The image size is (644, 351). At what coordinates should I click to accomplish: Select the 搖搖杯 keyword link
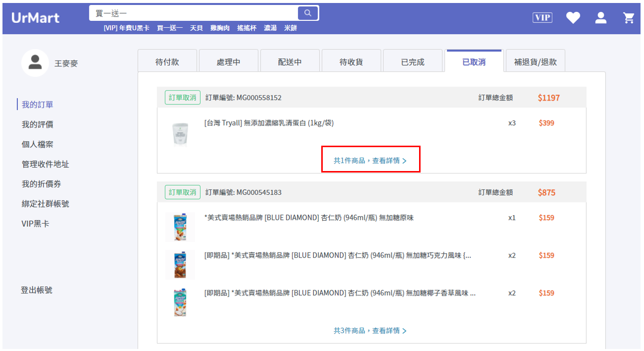click(x=247, y=28)
